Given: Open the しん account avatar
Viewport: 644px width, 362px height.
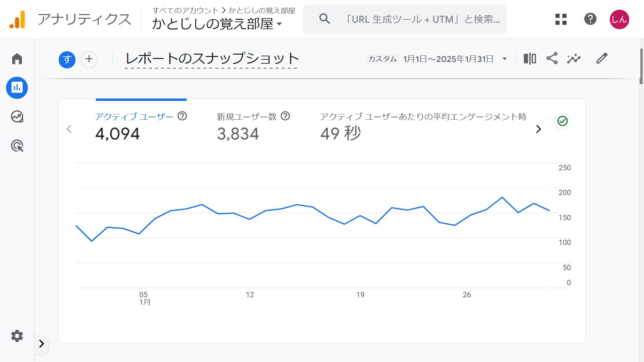Looking at the screenshot, I should click(x=619, y=19).
